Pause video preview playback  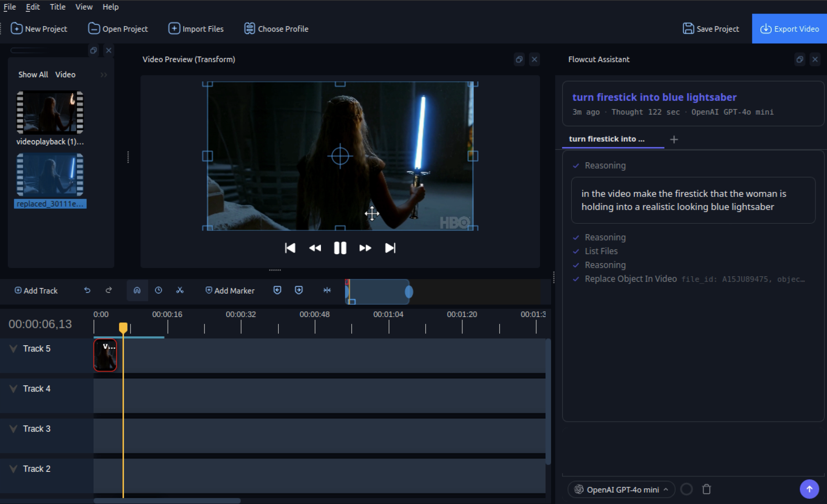[340, 248]
